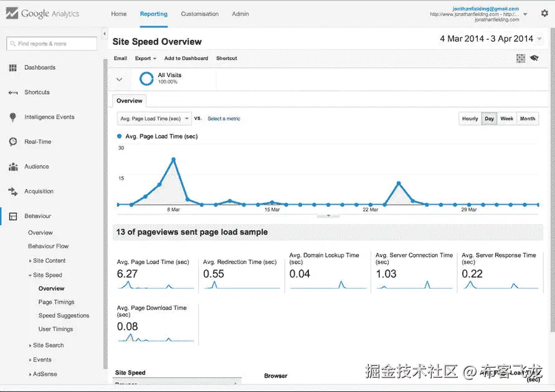Expand the Site Content tree item

pyautogui.click(x=49, y=261)
